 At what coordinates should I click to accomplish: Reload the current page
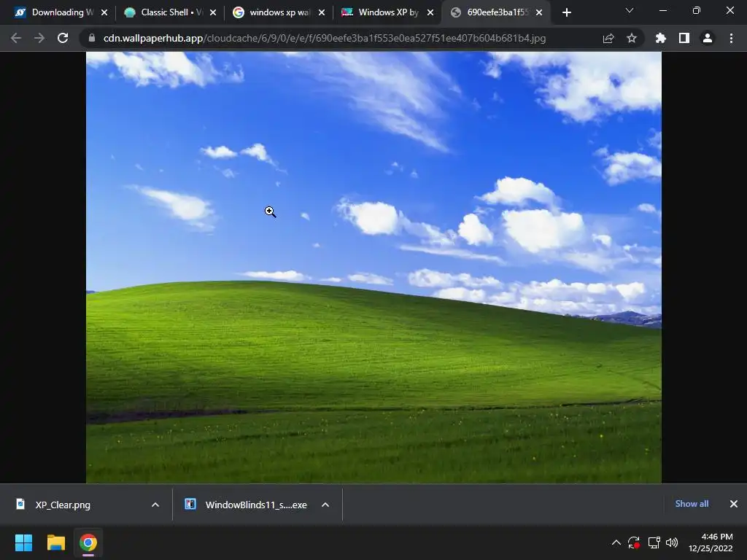[63, 38]
